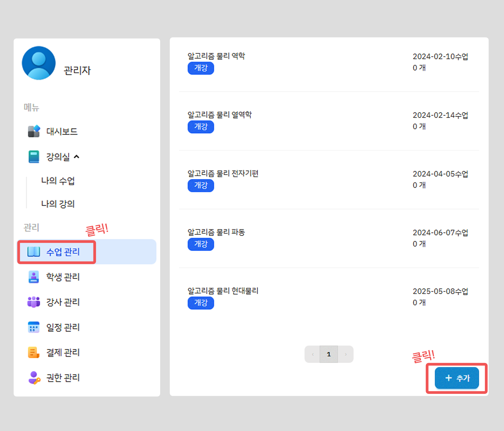Select the 결제 관리 receipt icon
Screen dimensions: 504x431
point(34,353)
